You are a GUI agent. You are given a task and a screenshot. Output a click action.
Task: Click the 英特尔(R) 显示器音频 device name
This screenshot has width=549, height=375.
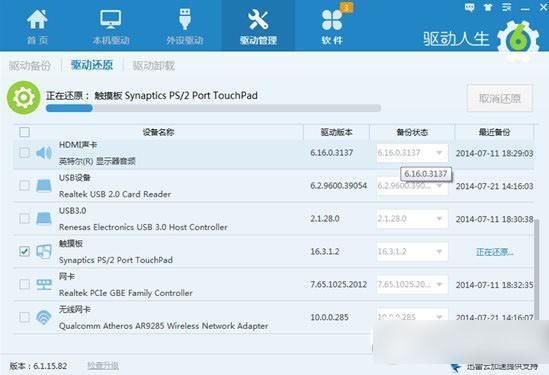tap(97, 161)
